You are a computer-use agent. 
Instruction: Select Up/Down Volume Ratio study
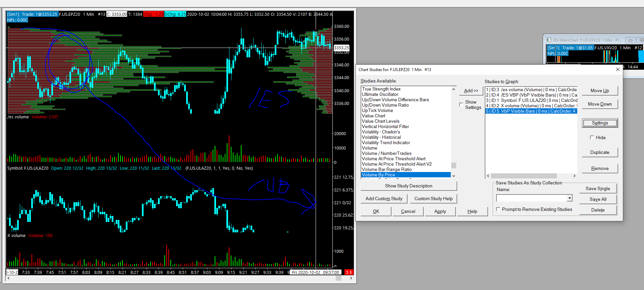[406, 105]
